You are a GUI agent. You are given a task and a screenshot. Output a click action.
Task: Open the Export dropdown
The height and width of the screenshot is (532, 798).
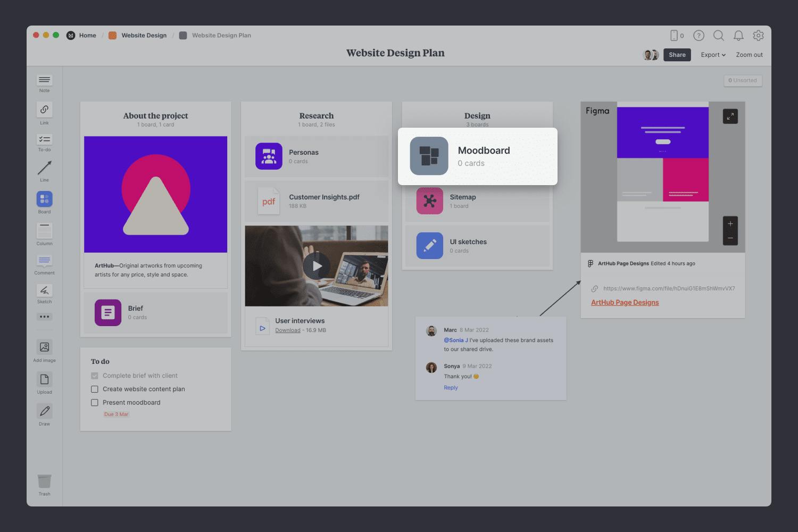[x=713, y=55]
